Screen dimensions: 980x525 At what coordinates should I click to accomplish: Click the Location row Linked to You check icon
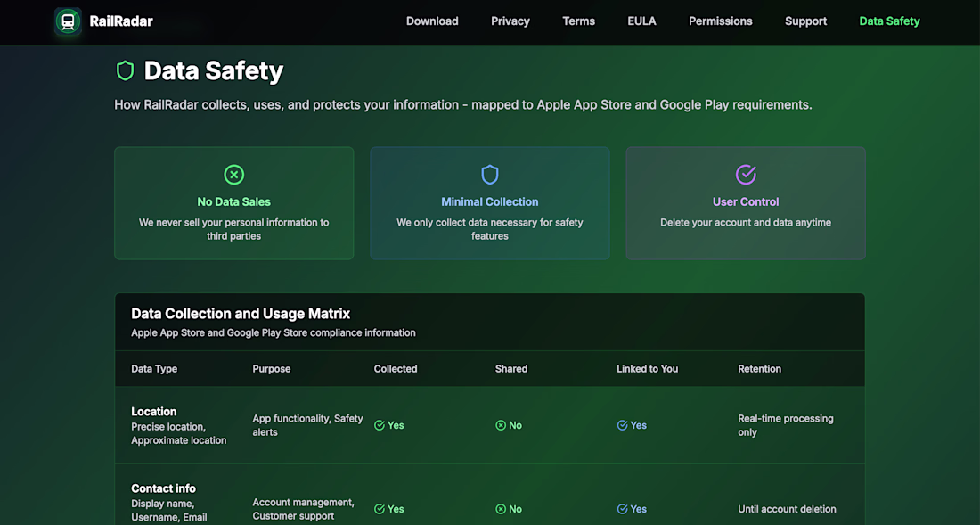coord(622,425)
